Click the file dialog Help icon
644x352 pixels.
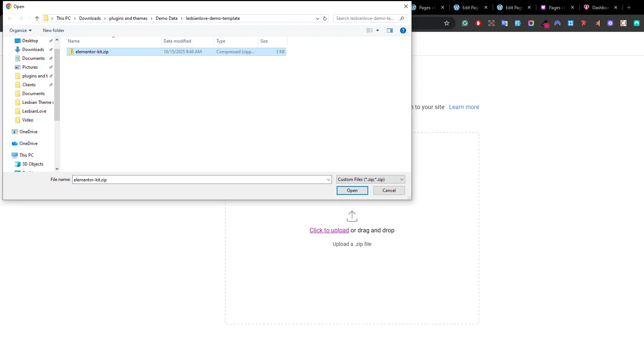[x=403, y=30]
